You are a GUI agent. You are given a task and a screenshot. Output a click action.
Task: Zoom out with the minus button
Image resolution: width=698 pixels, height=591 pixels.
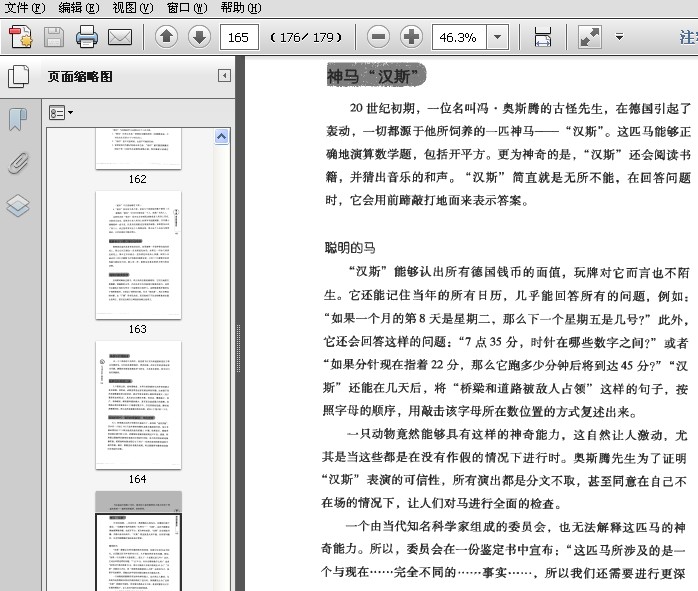tap(378, 36)
